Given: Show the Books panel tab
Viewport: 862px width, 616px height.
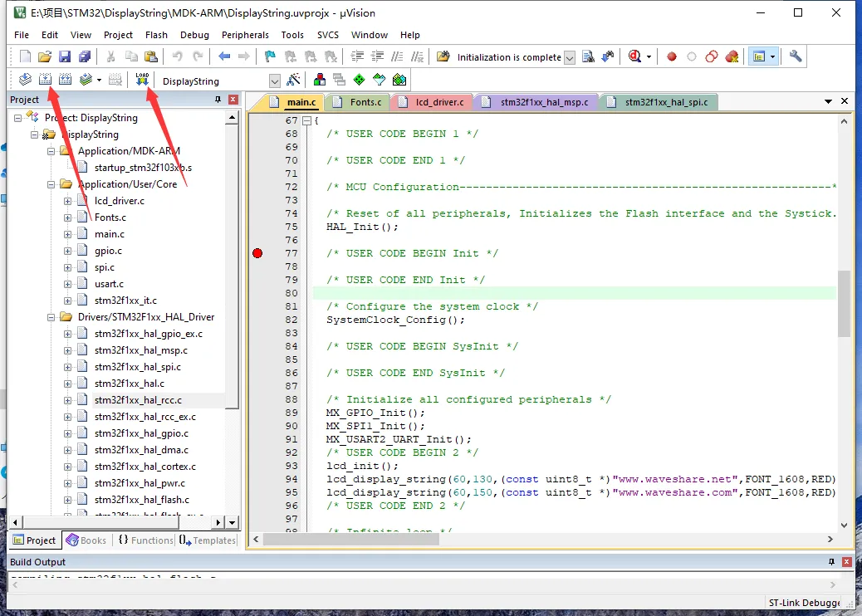Looking at the screenshot, I should tap(86, 540).
